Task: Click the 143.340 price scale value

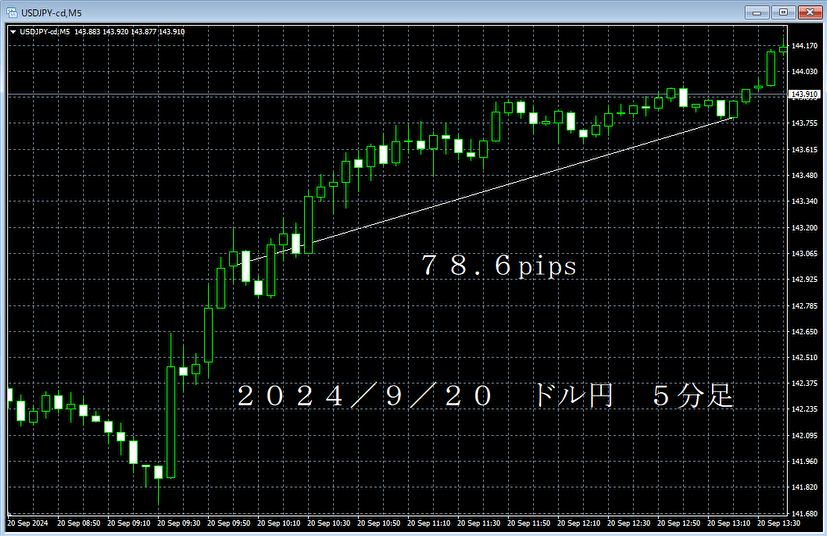Action: point(804,202)
